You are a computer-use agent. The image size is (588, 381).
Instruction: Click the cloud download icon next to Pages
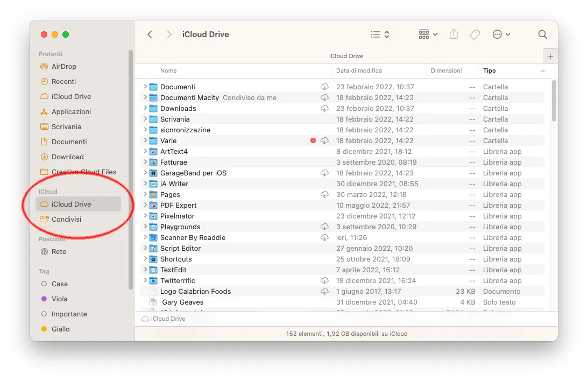point(324,194)
